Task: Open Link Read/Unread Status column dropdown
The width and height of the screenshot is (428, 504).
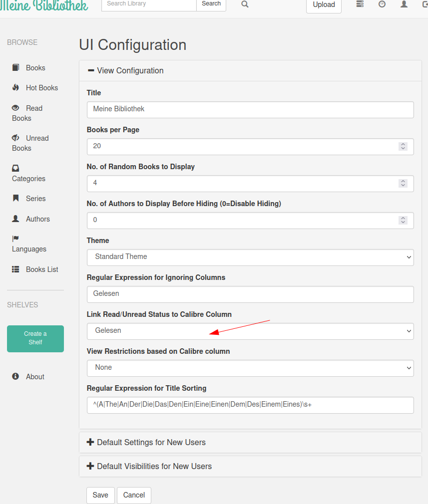Action: pos(250,331)
